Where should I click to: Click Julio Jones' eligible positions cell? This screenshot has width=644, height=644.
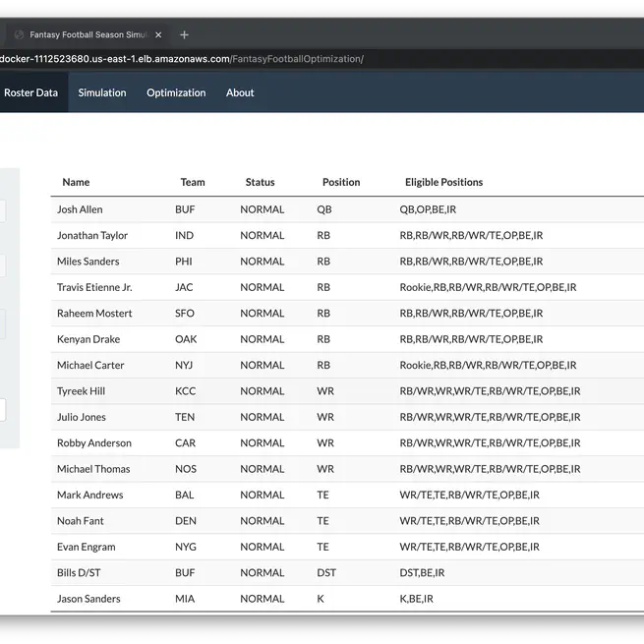[x=490, y=417]
